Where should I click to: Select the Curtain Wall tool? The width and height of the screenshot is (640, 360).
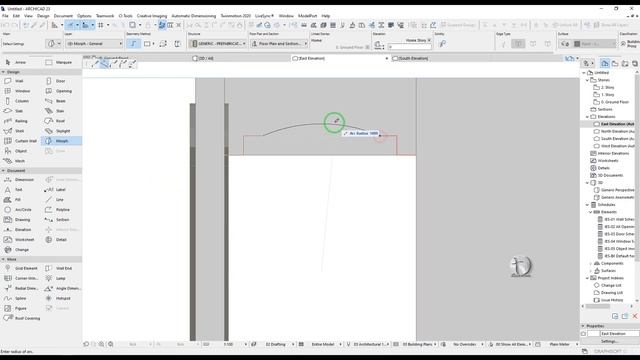[x=21, y=141]
